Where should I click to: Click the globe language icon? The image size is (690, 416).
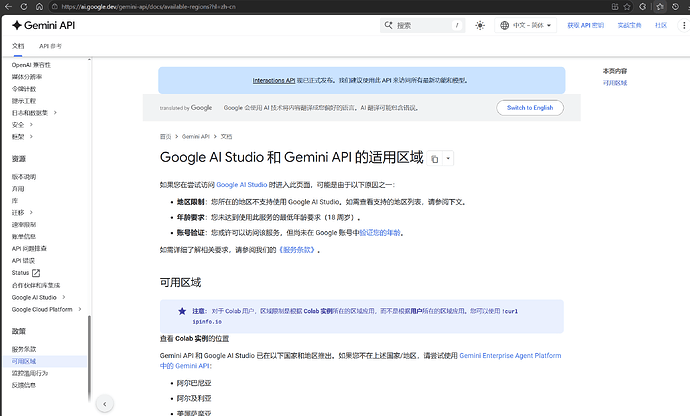coord(504,26)
